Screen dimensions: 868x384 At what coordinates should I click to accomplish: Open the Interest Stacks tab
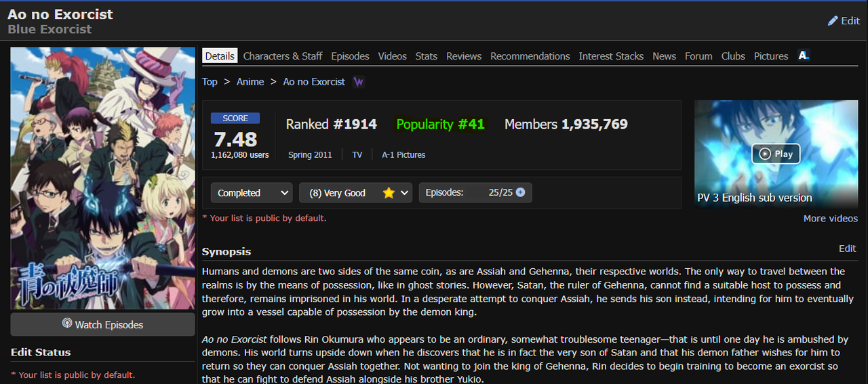pos(611,56)
